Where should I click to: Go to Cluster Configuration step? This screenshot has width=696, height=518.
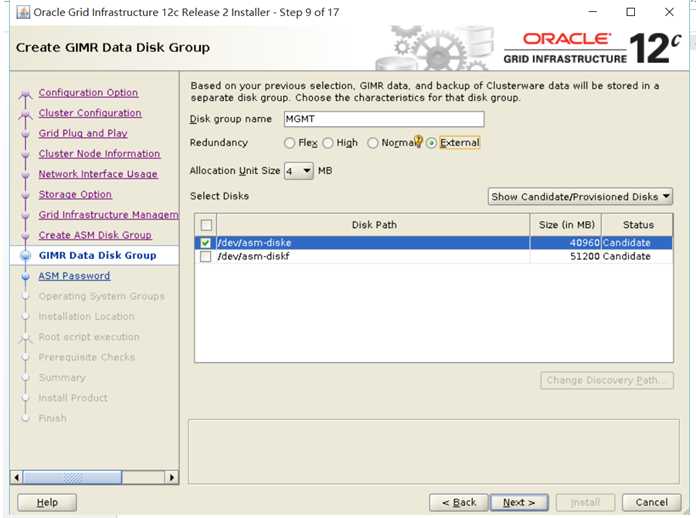90,113
